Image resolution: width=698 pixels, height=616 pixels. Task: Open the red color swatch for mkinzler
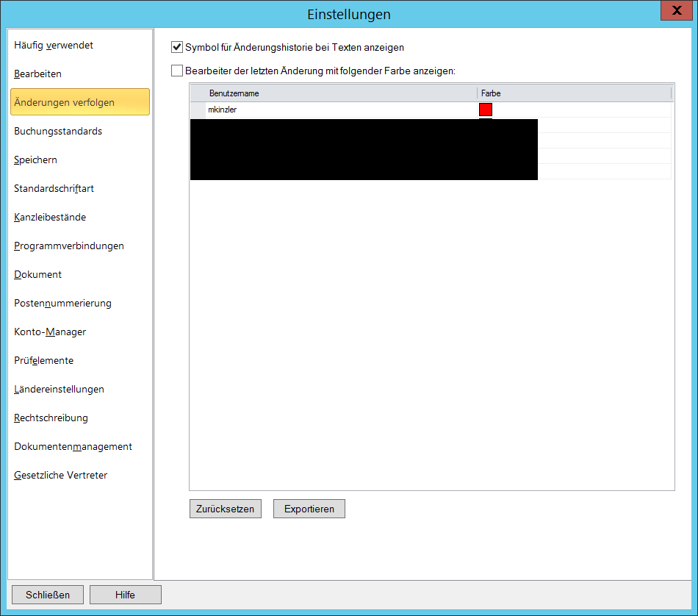pyautogui.click(x=485, y=109)
